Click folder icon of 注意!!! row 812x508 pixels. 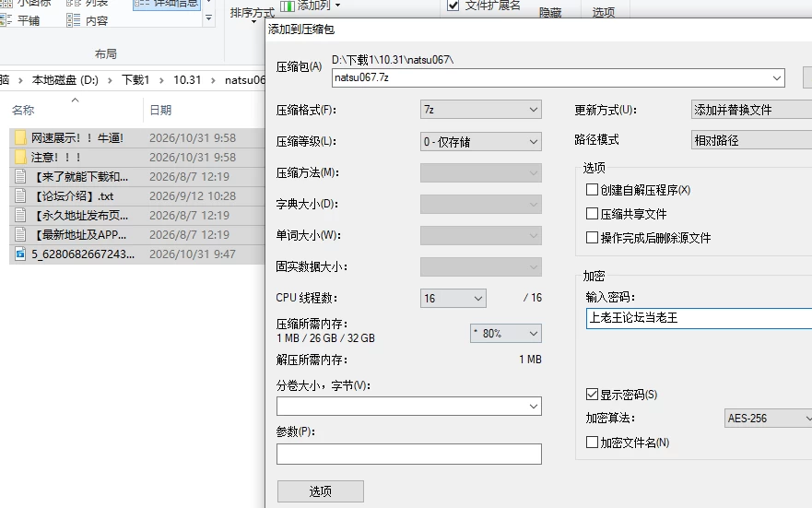pyautogui.click(x=20, y=157)
